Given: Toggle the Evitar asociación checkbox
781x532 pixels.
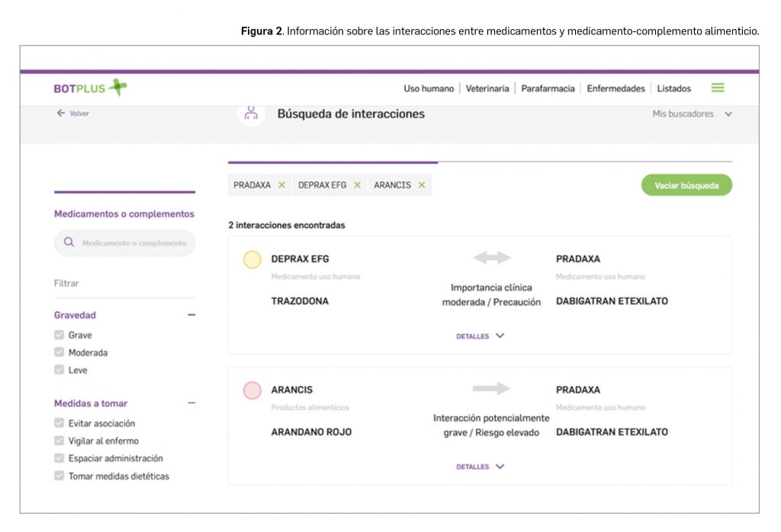Looking at the screenshot, I should pos(59,424).
